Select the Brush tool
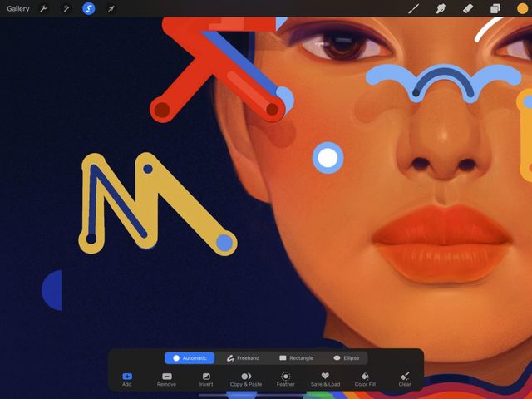The image size is (532, 399). click(413, 9)
